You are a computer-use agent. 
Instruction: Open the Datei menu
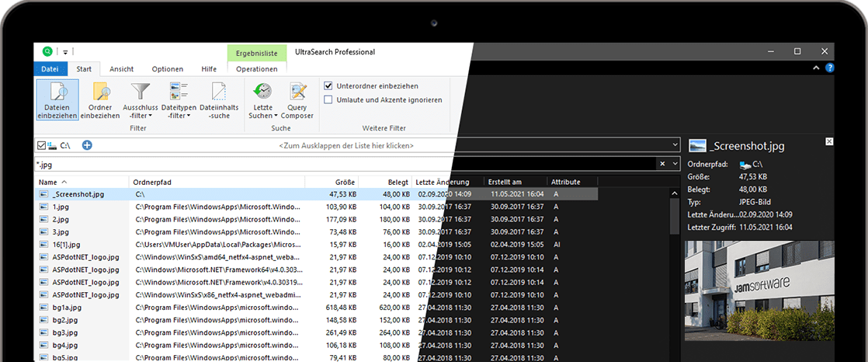coord(50,69)
